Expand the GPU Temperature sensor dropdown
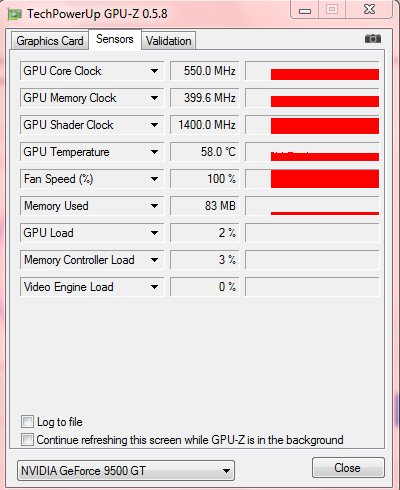The image size is (400, 490). click(154, 152)
